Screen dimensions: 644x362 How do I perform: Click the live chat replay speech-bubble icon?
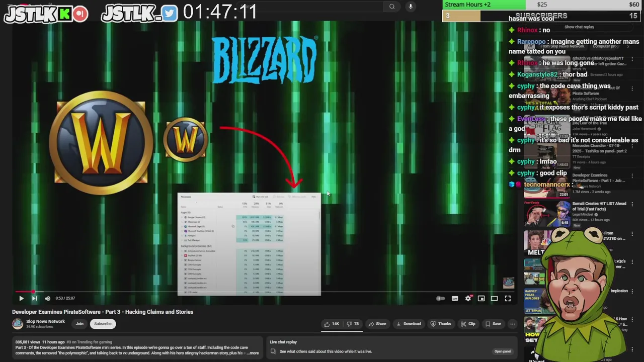(273, 351)
